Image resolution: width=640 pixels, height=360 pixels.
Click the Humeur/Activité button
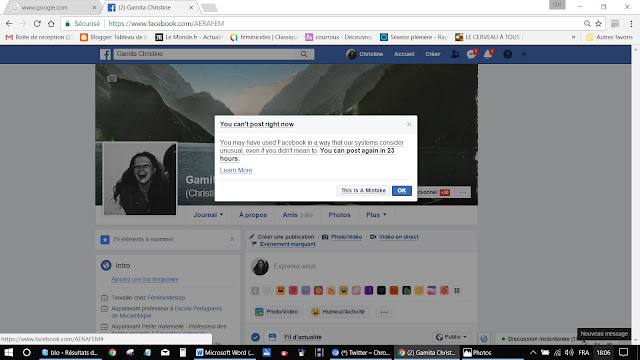click(338, 312)
